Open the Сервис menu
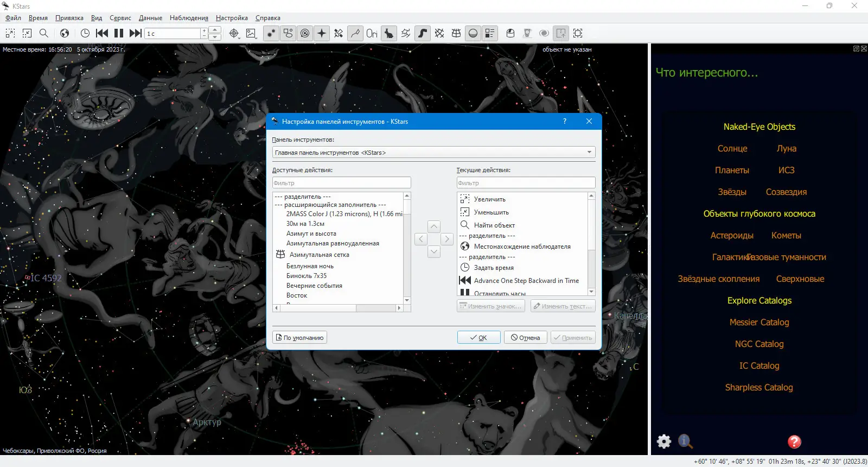Screen dimensions: 868x467 tap(120, 18)
